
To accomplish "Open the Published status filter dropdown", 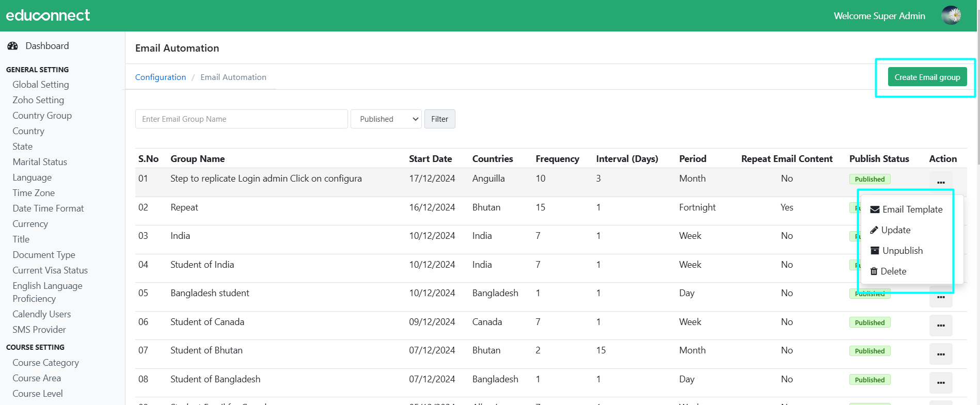I will click(386, 119).
